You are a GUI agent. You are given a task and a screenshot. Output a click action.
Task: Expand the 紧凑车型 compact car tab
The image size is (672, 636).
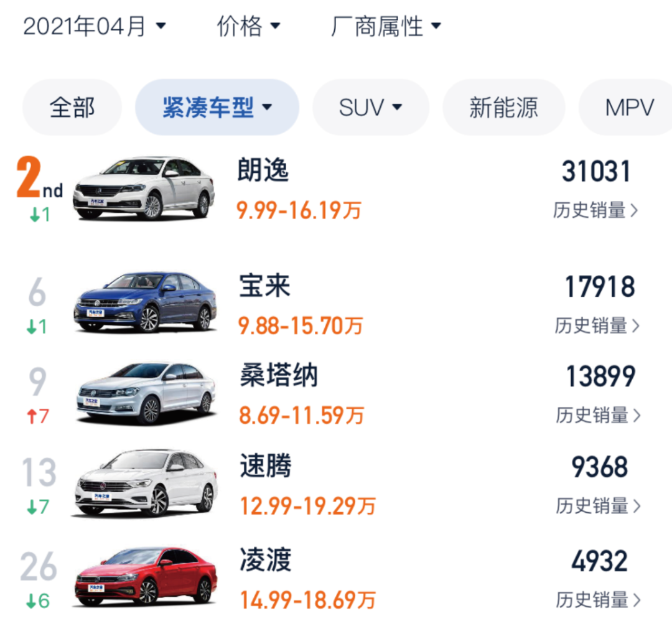point(217,108)
